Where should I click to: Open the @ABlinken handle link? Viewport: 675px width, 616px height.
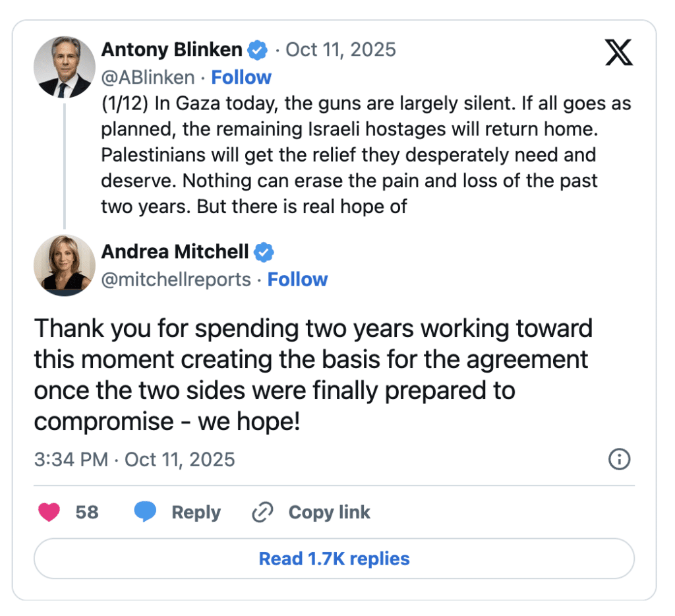[x=148, y=78]
